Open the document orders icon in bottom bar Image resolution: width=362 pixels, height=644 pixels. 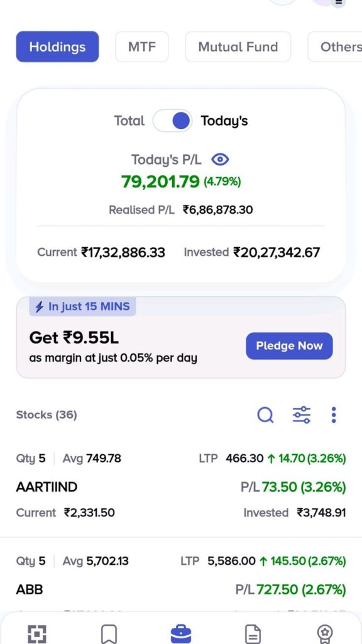tap(253, 634)
